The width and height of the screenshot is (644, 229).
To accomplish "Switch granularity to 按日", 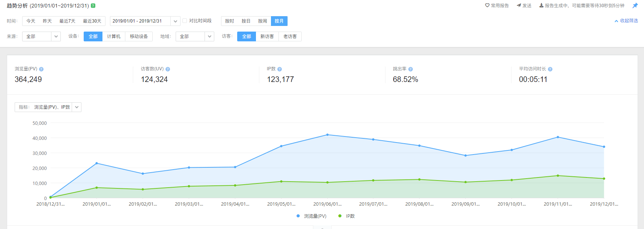I will click(x=246, y=21).
